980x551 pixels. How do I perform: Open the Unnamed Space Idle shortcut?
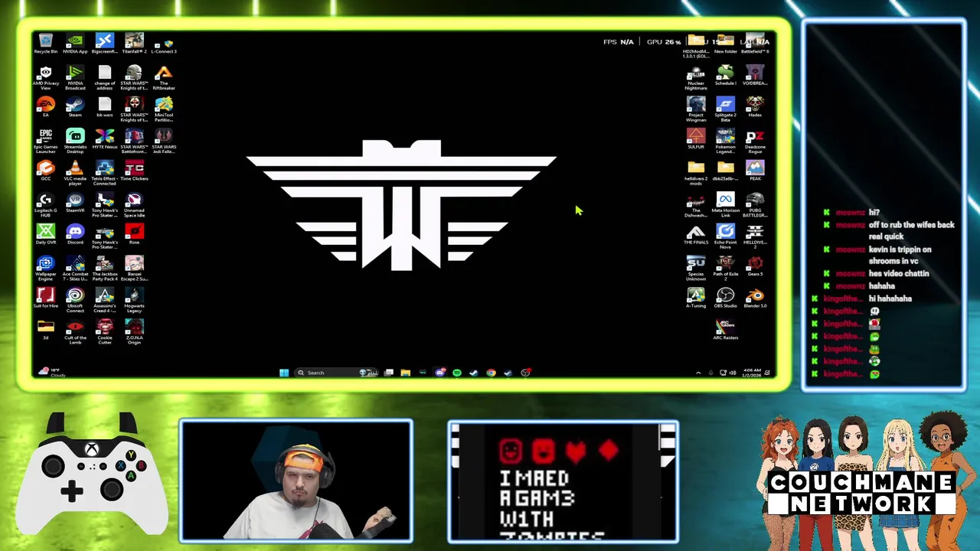click(134, 205)
